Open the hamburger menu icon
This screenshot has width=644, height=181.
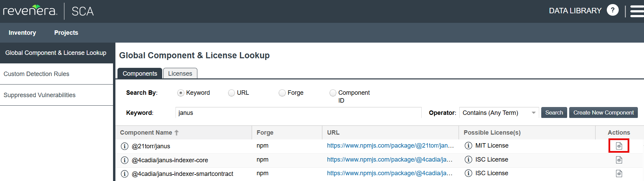coord(636,11)
